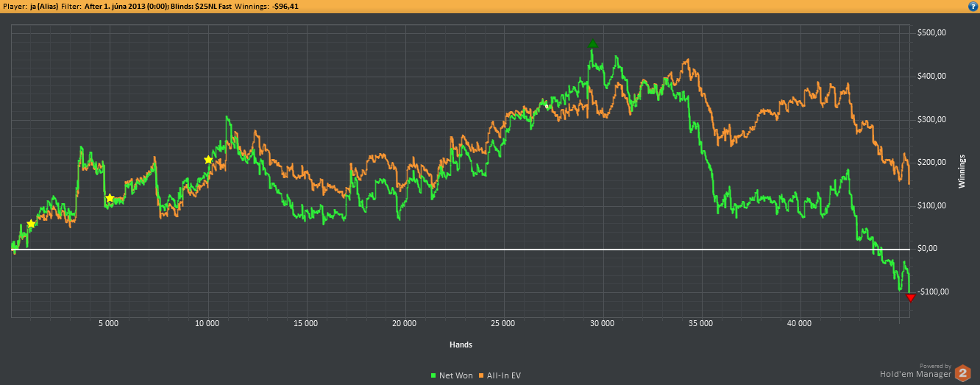The image size is (980, 385).
Task: Click the red low-point triangle marker
Action: coord(910,297)
